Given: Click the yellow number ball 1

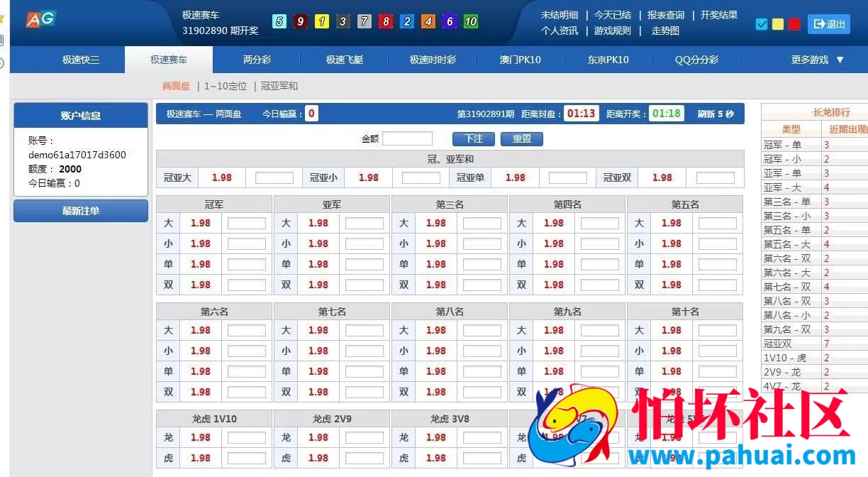Looking at the screenshot, I should pos(321,21).
